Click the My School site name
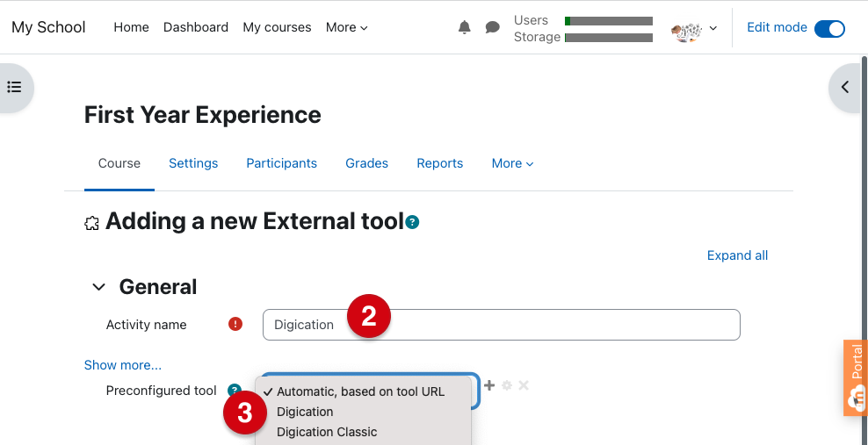 coord(48,27)
